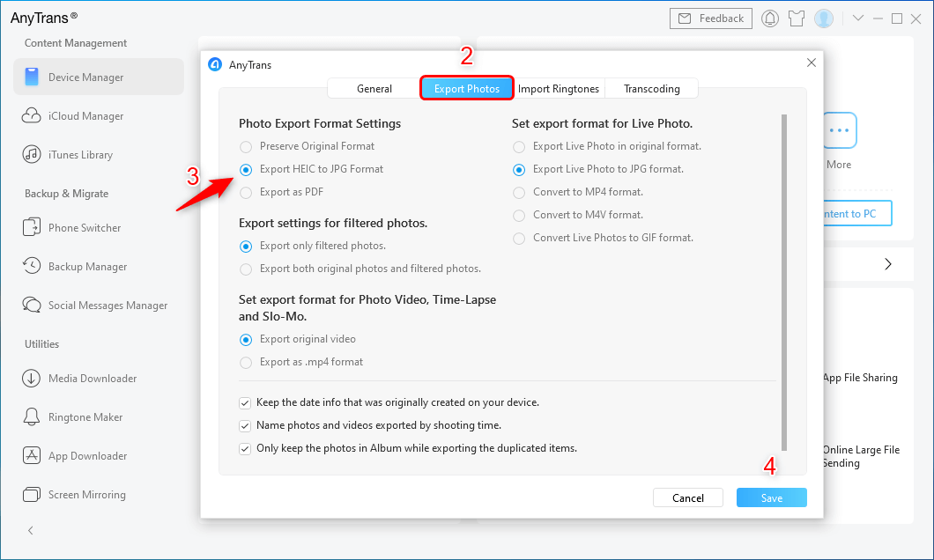Choose Convert Live Photos to GIF format
Screen dimensions: 934x560
pyautogui.click(x=519, y=237)
